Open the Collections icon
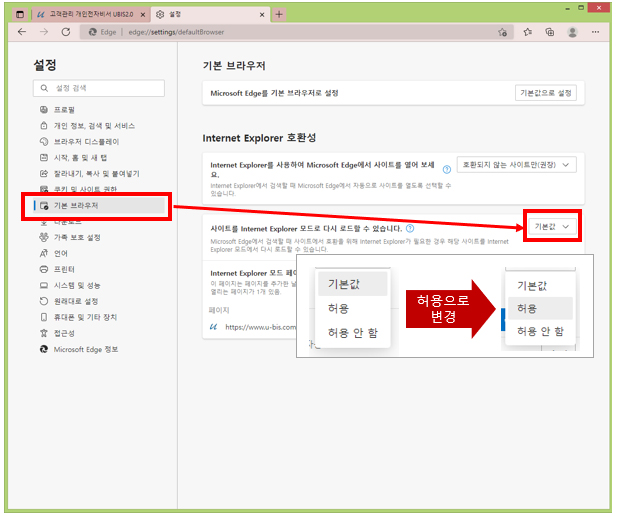The width and height of the screenshot is (617, 516). click(x=550, y=32)
